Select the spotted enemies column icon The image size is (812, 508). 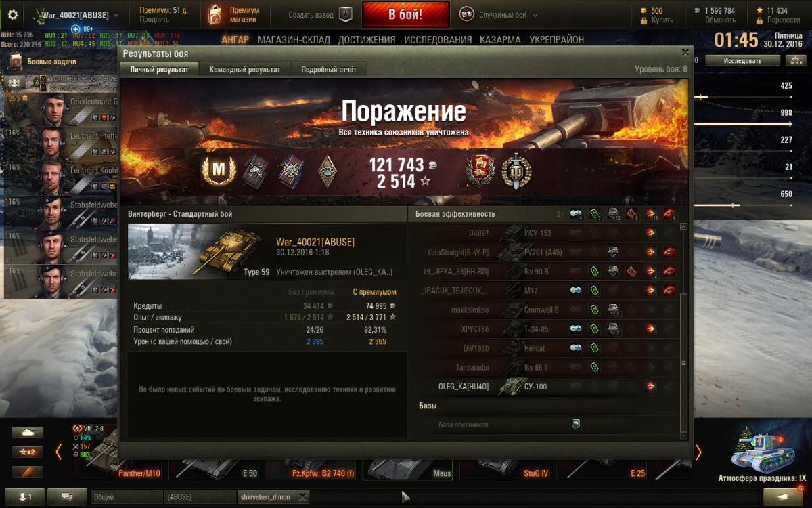coord(577,214)
